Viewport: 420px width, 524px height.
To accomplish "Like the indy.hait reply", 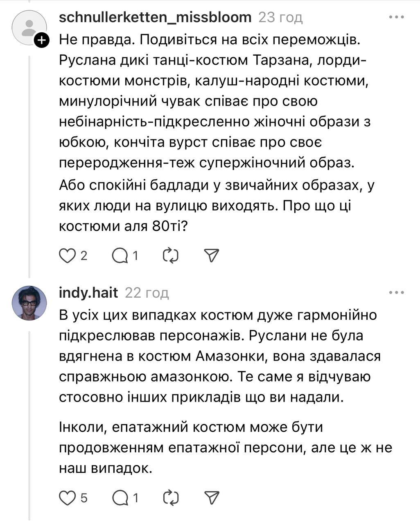I will tap(68, 498).
